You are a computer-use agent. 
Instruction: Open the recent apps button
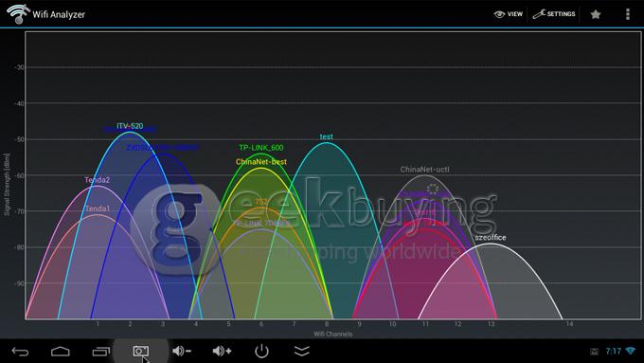[x=101, y=351]
